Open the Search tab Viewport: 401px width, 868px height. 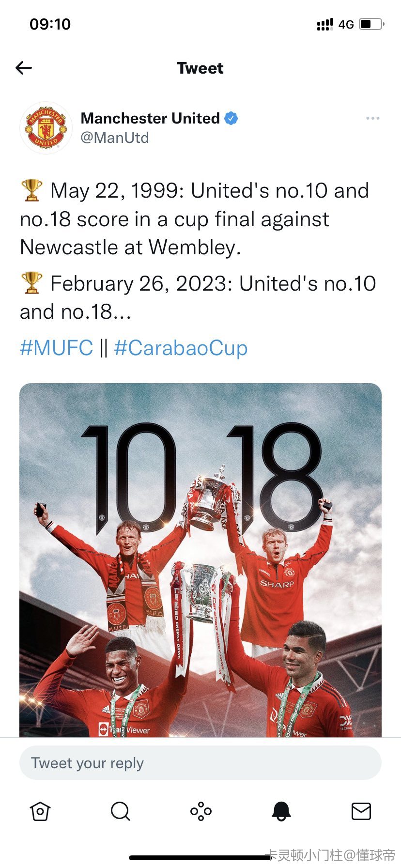tap(120, 811)
